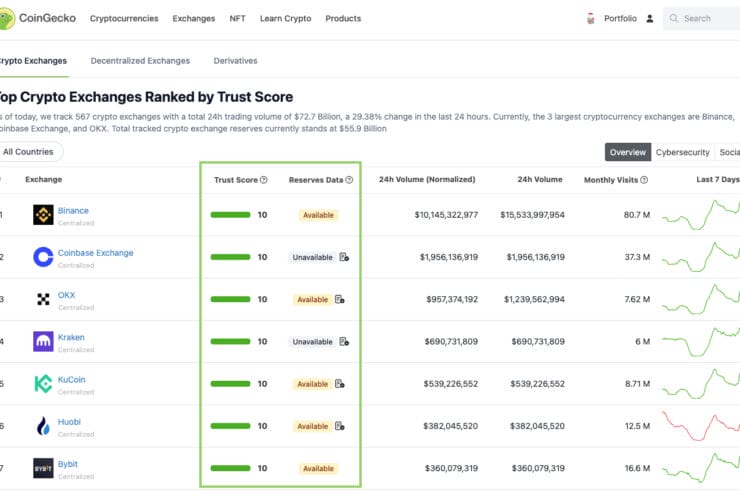Open Coinbase Exchange reserves document icon
Image resolution: width=740 pixels, height=492 pixels.
tap(344, 257)
